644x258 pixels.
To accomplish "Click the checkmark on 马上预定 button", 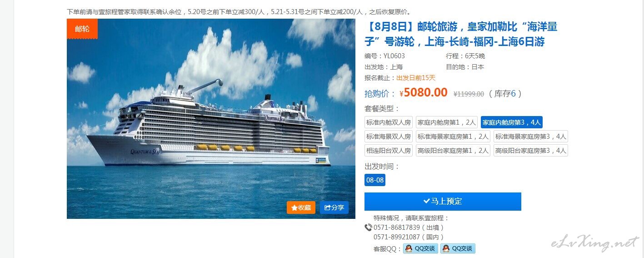I will click(427, 201).
